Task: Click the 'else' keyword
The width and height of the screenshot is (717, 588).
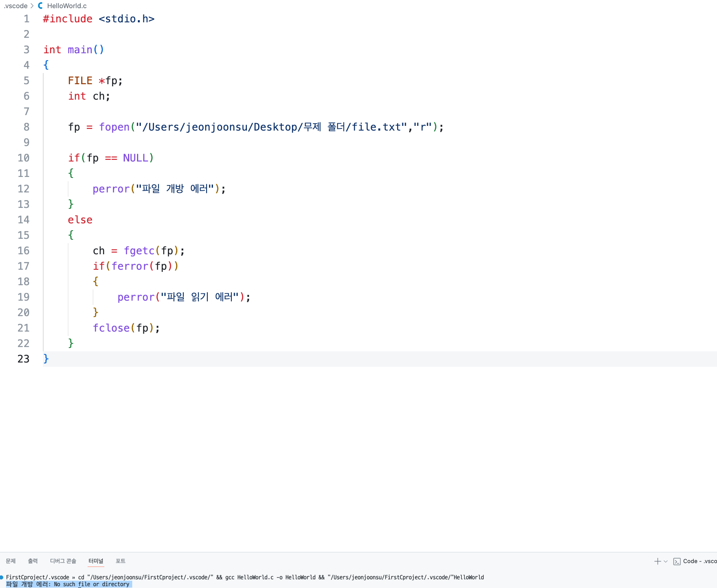Action: coord(80,220)
